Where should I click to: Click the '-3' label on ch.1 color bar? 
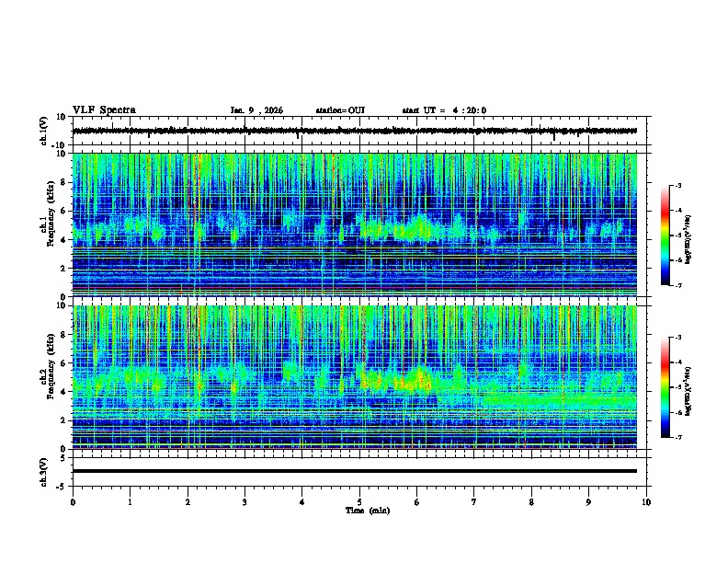(678, 186)
